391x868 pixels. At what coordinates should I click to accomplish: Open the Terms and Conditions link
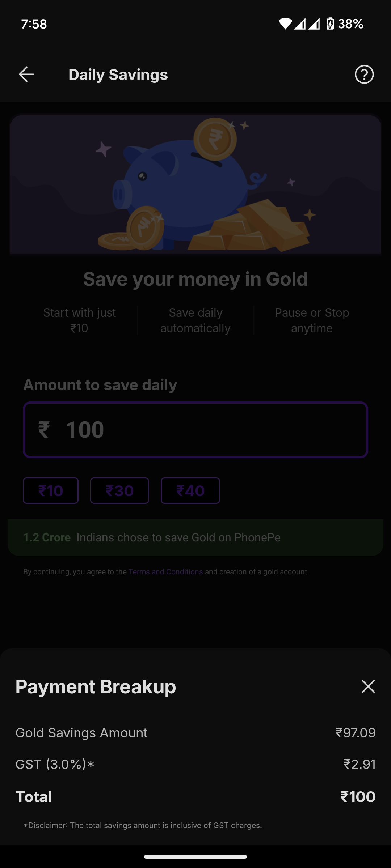[x=165, y=572]
